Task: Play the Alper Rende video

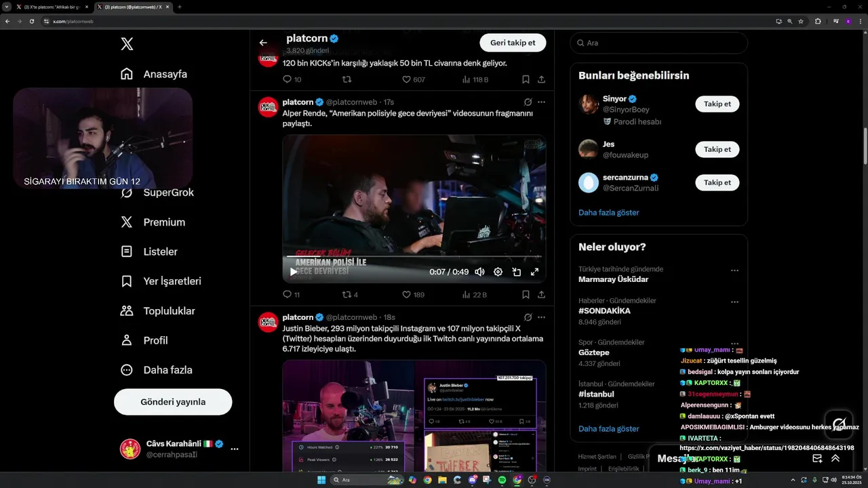Action: click(294, 272)
